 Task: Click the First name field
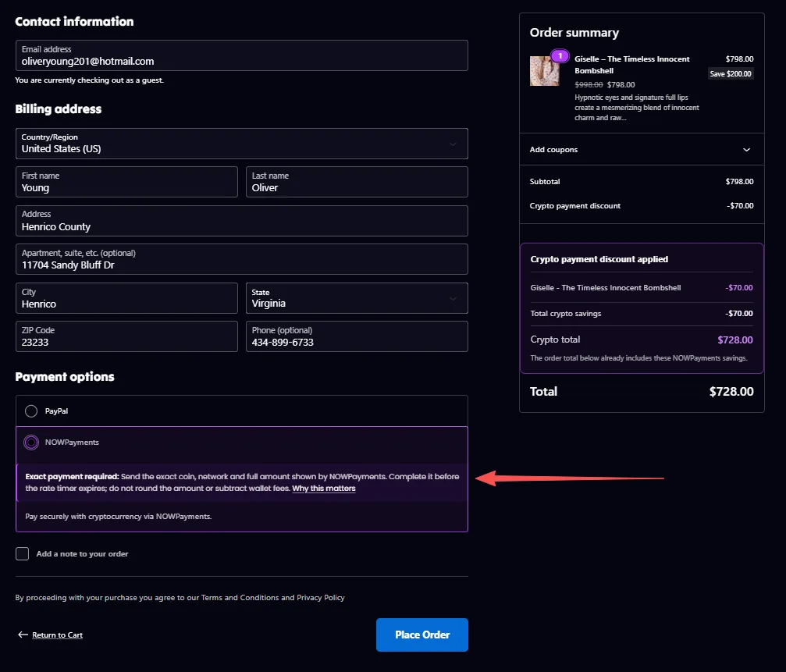(x=126, y=182)
